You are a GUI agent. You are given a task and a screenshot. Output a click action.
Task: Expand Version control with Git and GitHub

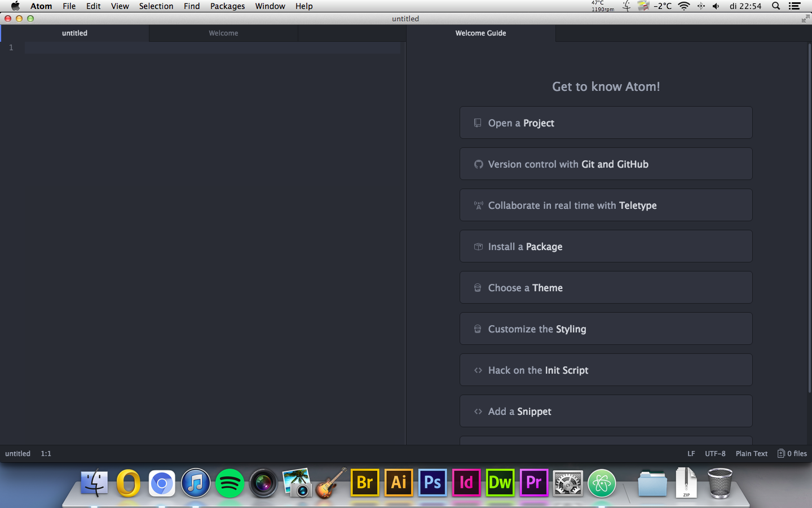[606, 164]
